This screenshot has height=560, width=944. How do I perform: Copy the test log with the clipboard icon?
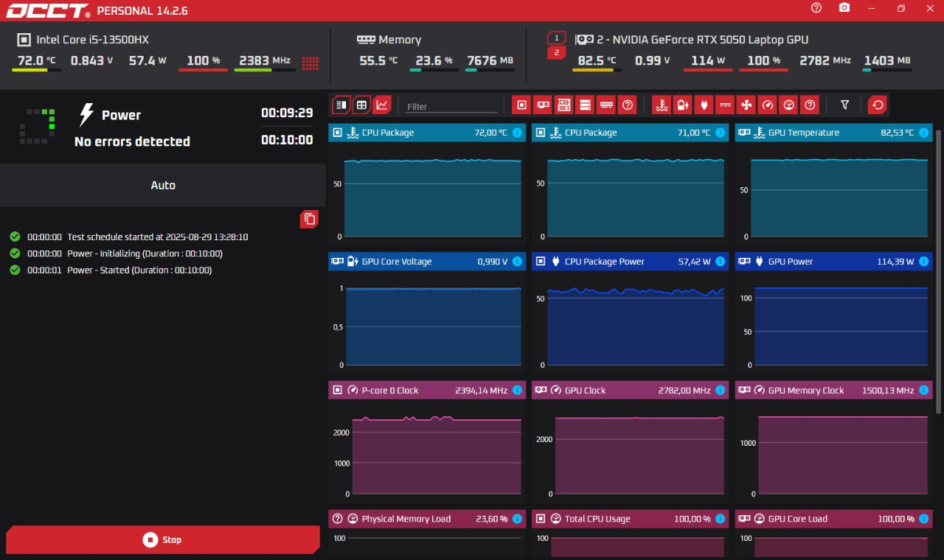click(310, 219)
